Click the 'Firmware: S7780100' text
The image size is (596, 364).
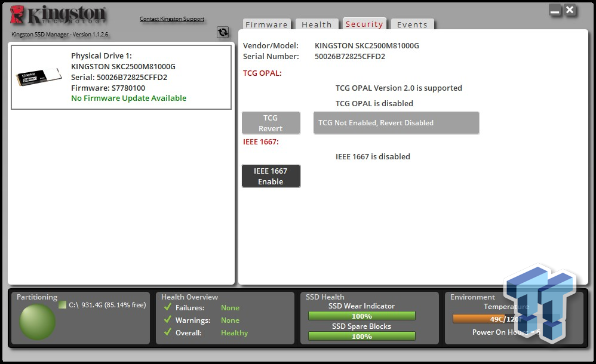tap(108, 88)
